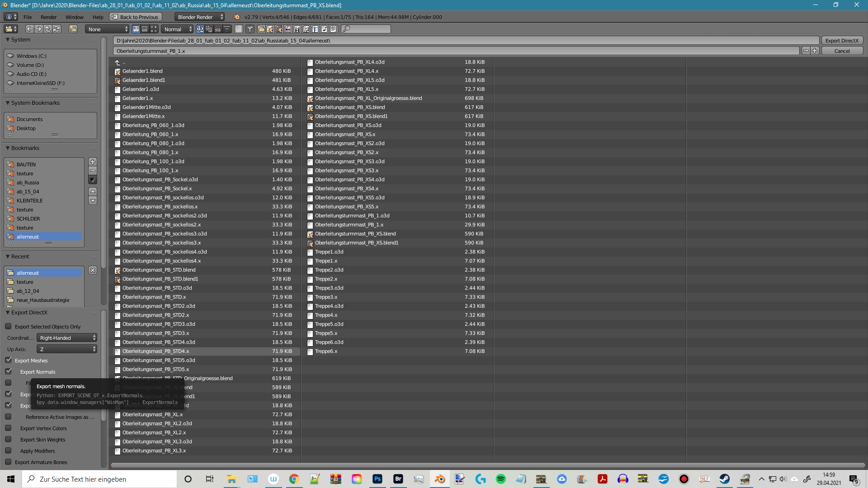
Task: Add current folder to bookmarks plus button
Action: [x=93, y=162]
